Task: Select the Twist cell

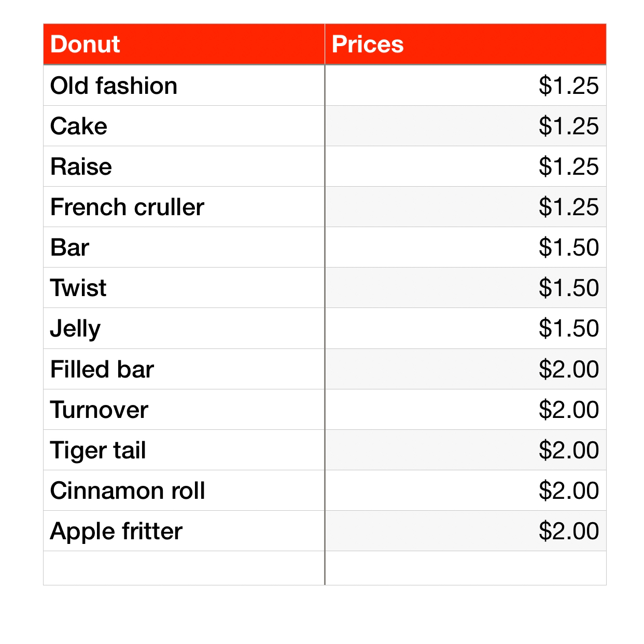Action: [x=184, y=288]
